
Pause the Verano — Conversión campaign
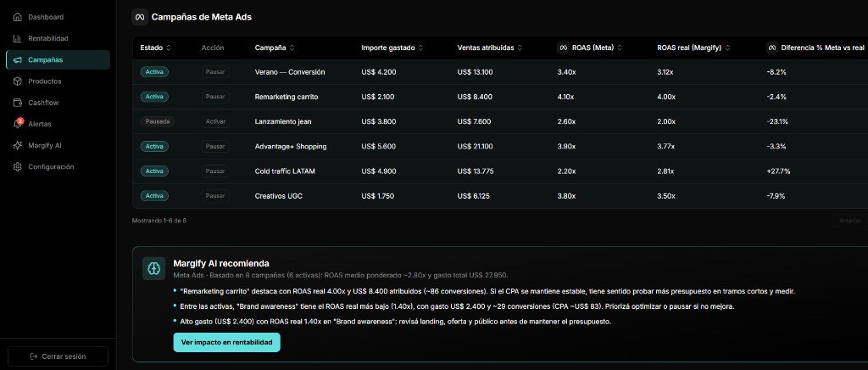point(215,72)
